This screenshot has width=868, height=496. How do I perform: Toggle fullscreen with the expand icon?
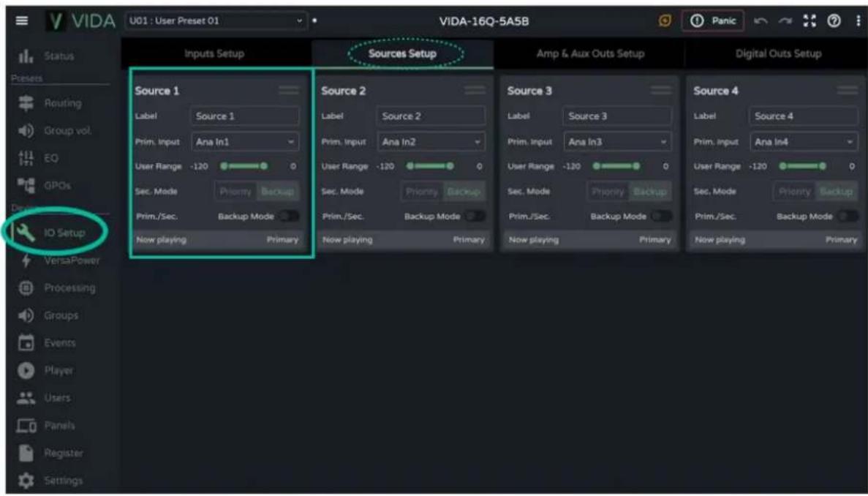click(809, 21)
